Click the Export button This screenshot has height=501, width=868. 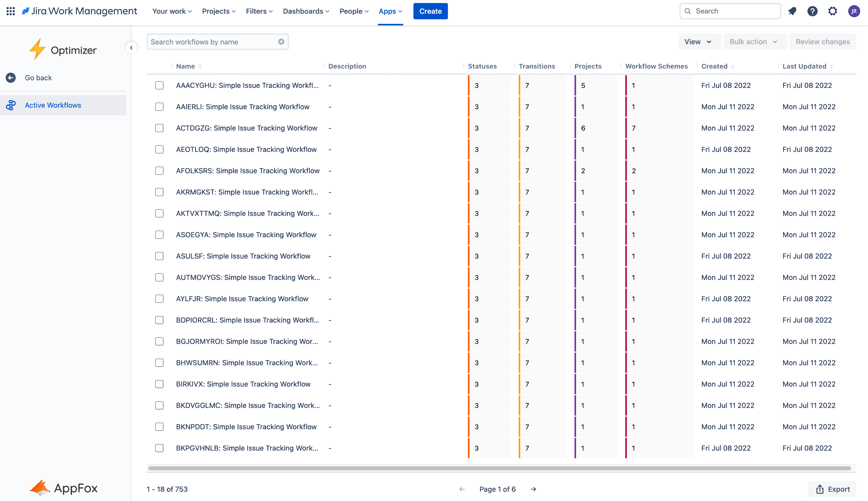(833, 489)
